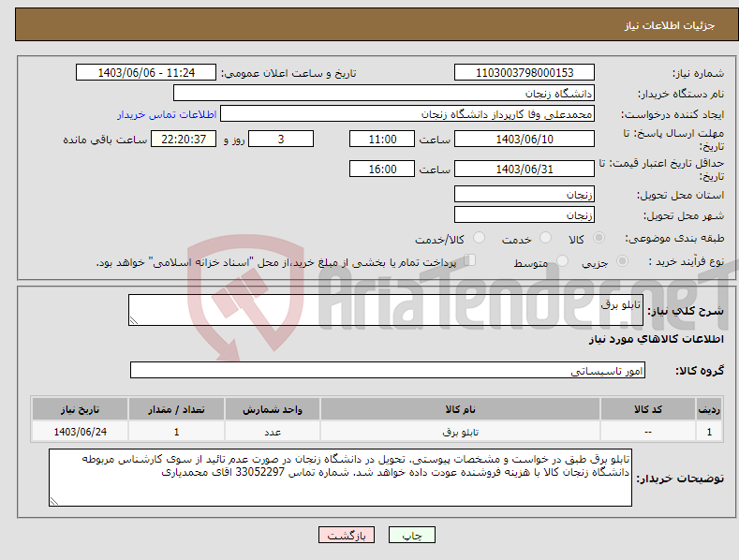739x560 pixels.
Task: Click the گروه کالا field امور تاسیساتی
Action: [x=388, y=370]
